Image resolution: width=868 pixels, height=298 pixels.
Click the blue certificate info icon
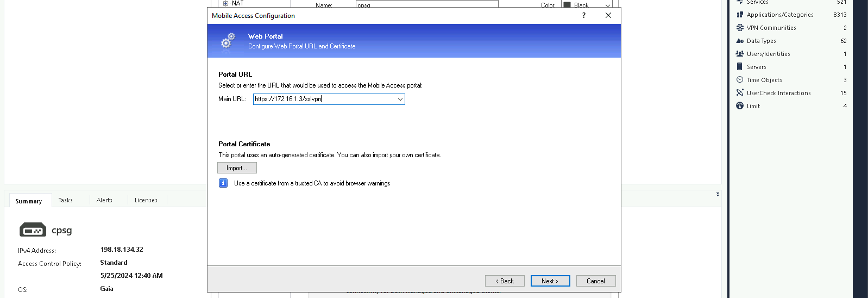point(223,183)
